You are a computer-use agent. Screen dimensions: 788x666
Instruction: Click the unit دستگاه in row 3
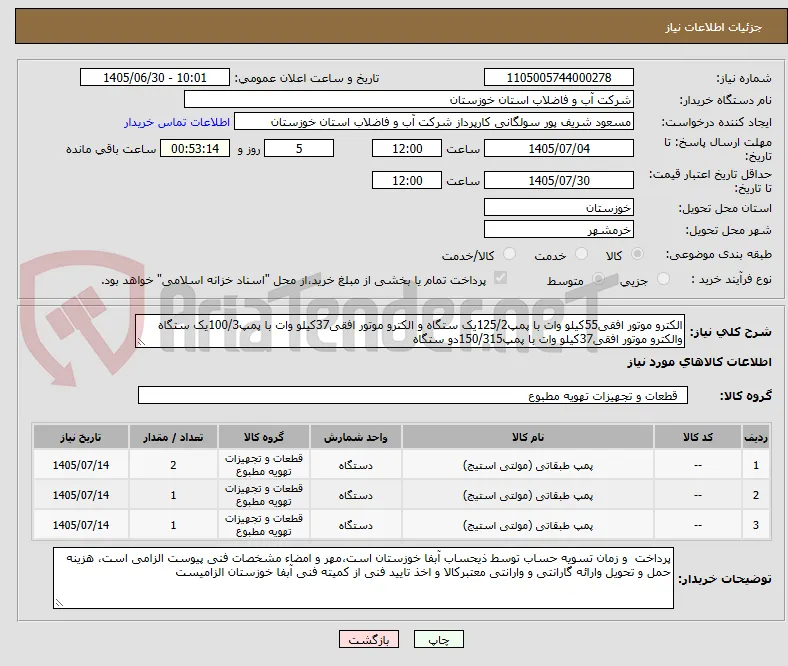(356, 525)
